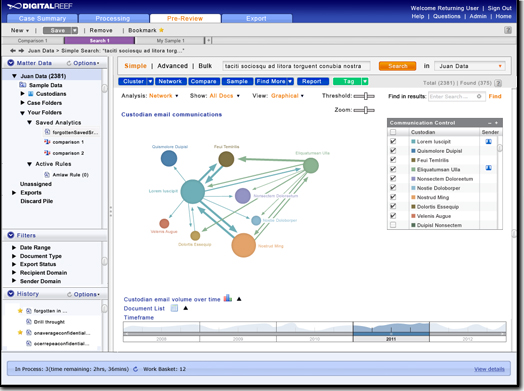Click the orange Search button

tap(397, 66)
